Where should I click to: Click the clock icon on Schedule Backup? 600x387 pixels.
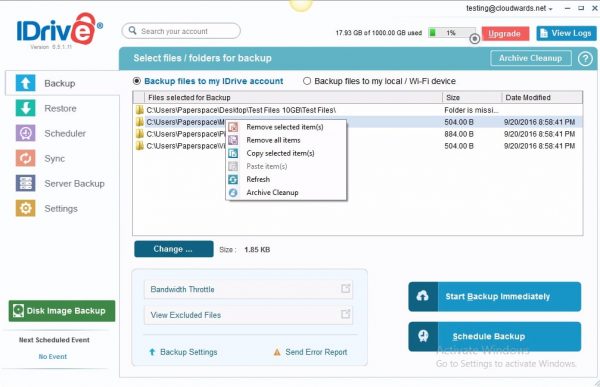click(423, 336)
